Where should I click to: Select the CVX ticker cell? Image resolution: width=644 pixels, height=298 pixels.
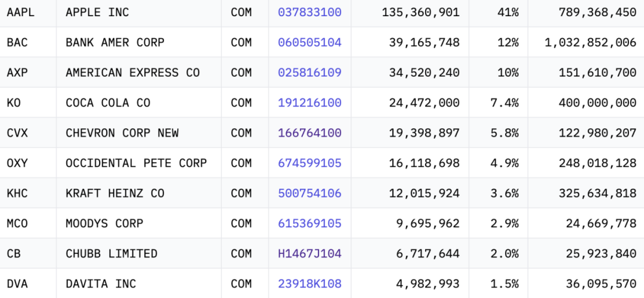pyautogui.click(x=28, y=133)
